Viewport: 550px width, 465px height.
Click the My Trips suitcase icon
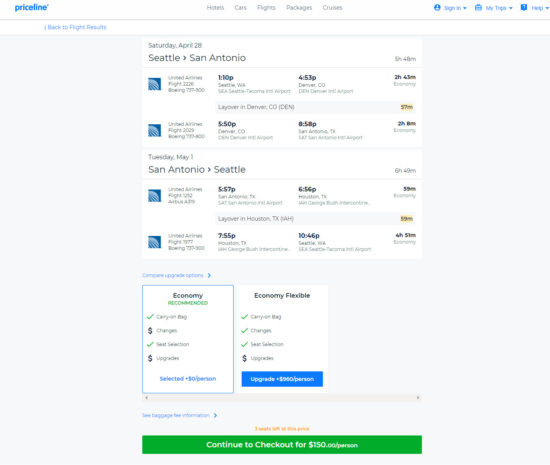coord(478,7)
